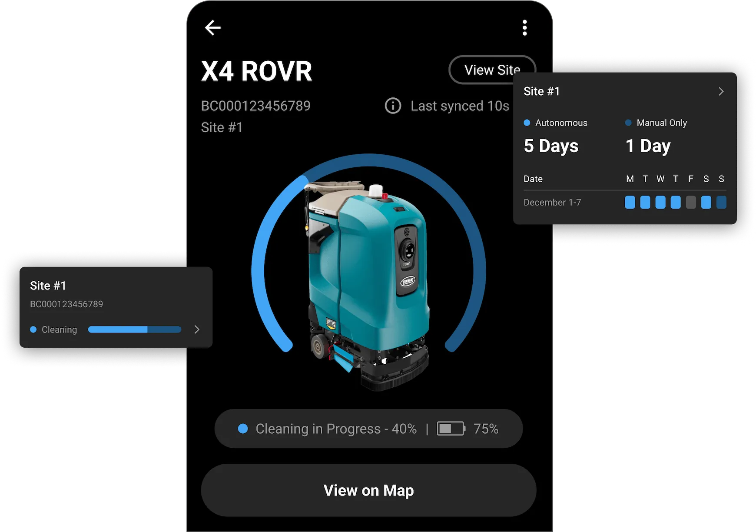Click the back arrow icon
The image size is (756, 532).
tap(213, 27)
